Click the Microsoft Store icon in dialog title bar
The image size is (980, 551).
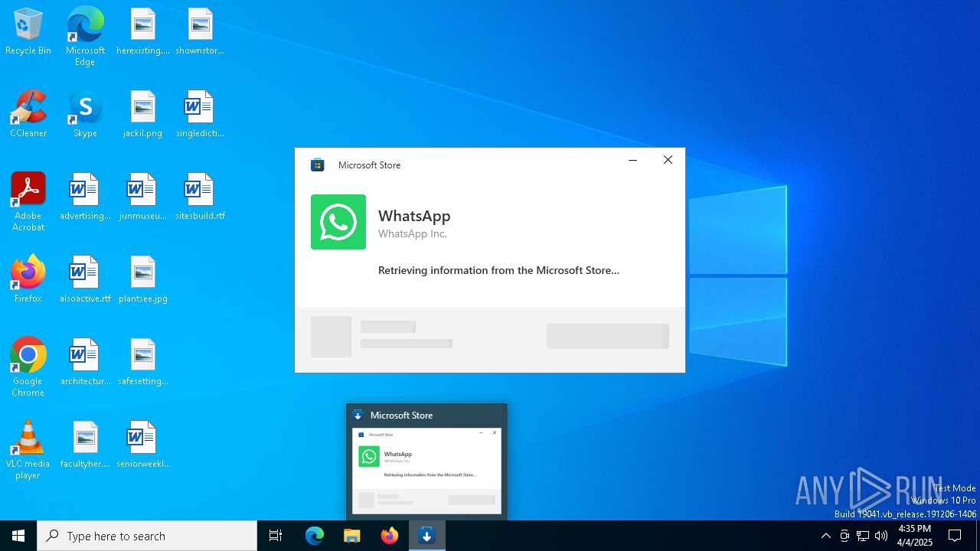(317, 165)
